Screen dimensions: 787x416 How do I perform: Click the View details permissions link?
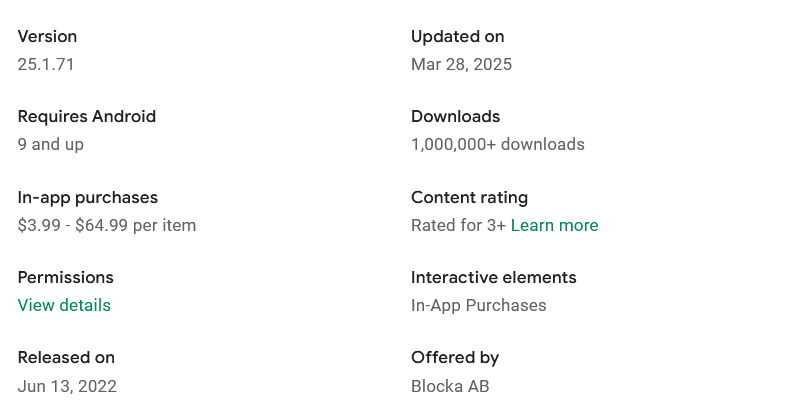click(x=64, y=305)
